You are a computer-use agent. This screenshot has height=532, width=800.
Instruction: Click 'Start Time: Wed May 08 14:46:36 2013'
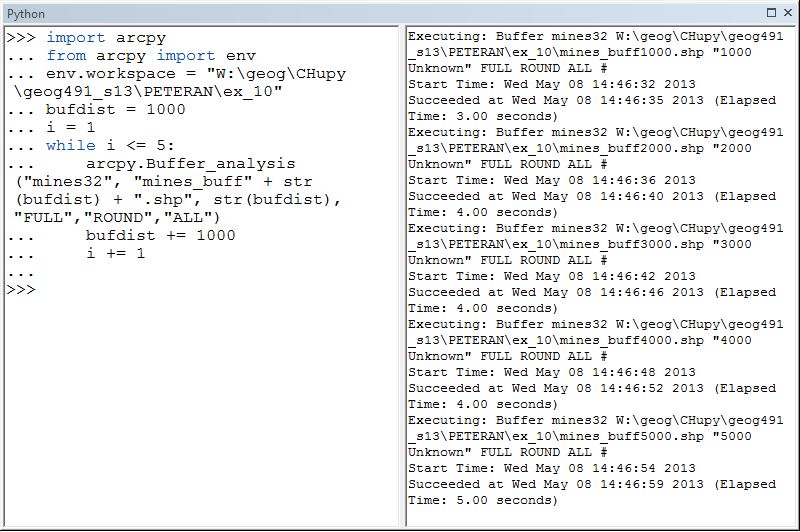tap(552, 180)
